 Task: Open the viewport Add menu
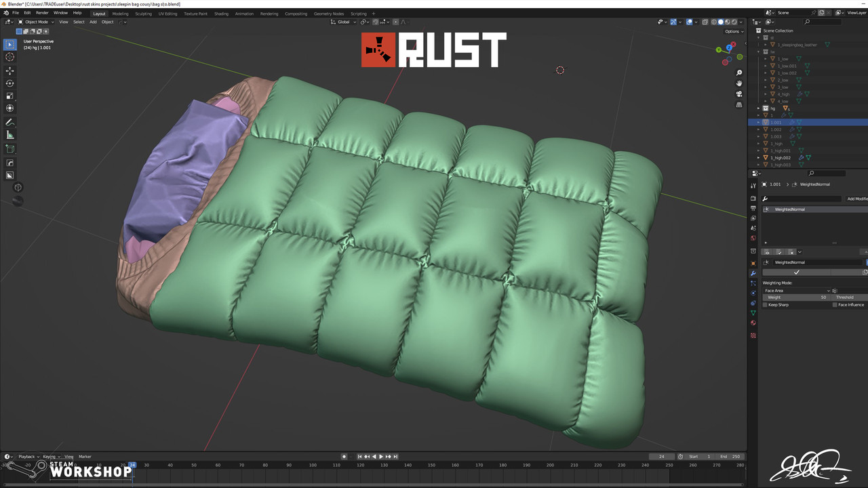coord(93,22)
